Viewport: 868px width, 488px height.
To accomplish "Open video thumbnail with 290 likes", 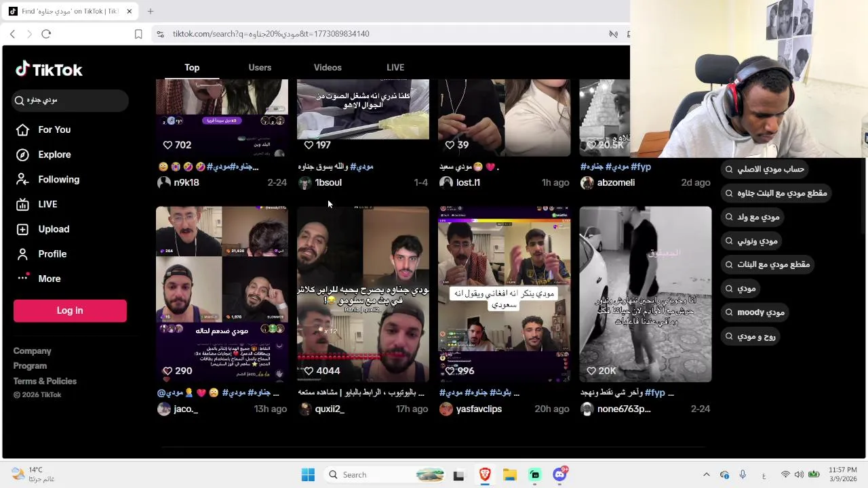I will (222, 294).
